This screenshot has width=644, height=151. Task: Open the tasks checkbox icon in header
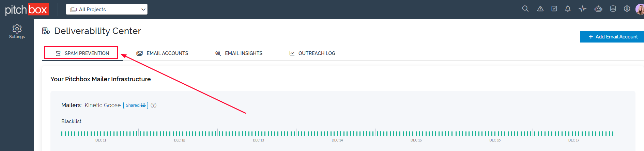click(x=554, y=9)
